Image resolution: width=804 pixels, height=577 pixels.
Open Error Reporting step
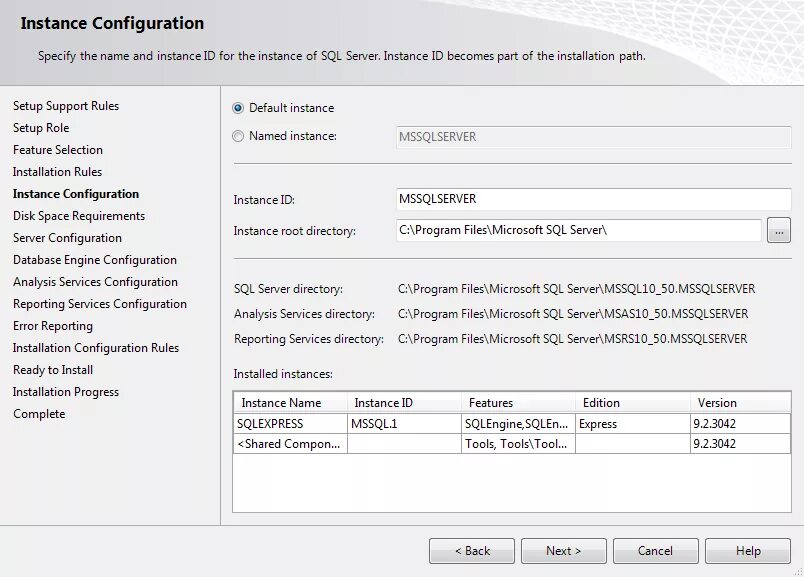pyautogui.click(x=53, y=326)
